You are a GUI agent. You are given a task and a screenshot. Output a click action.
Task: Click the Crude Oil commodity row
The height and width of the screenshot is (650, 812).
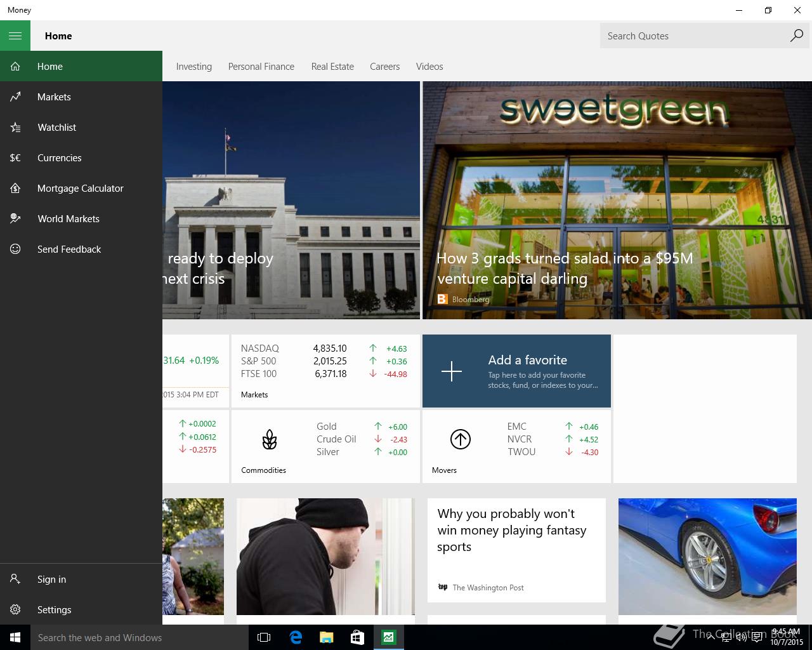[362, 439]
